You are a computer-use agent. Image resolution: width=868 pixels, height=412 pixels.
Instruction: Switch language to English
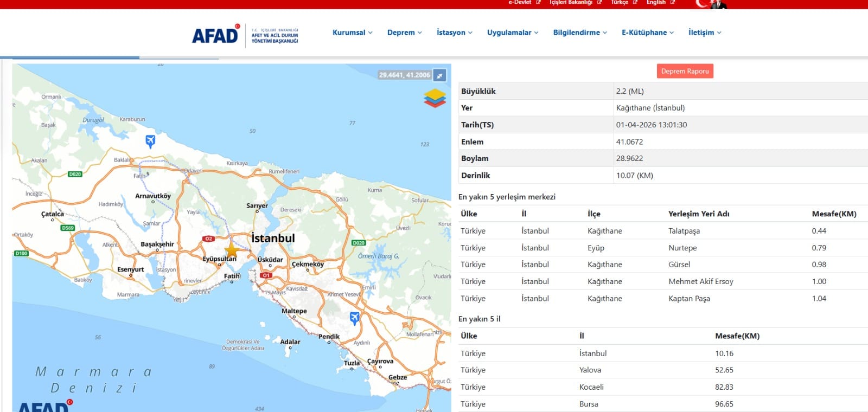[x=660, y=3]
